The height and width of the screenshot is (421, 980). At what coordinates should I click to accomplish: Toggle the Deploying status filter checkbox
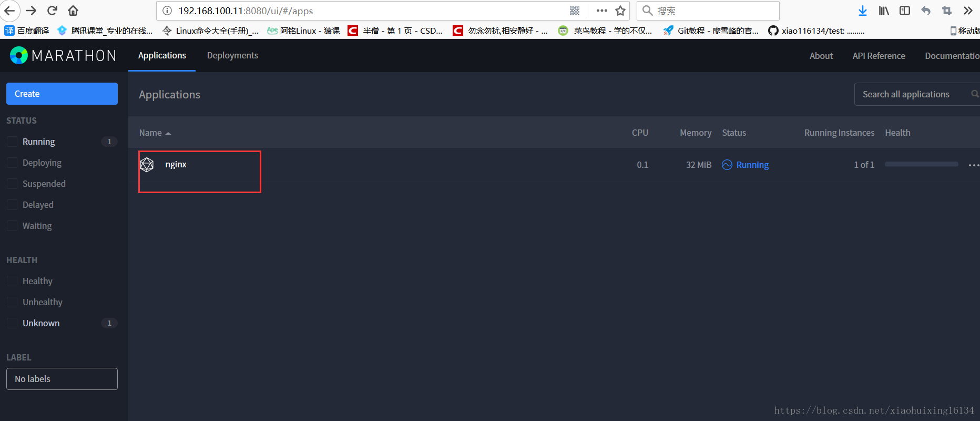[x=12, y=163]
